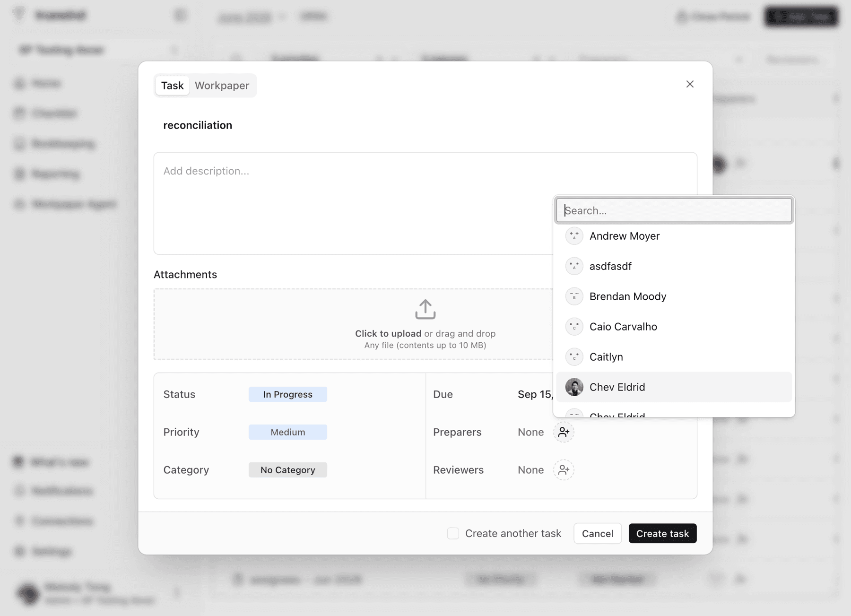851x616 pixels.
Task: Pick Caitlyn from the user list
Action: 674,357
